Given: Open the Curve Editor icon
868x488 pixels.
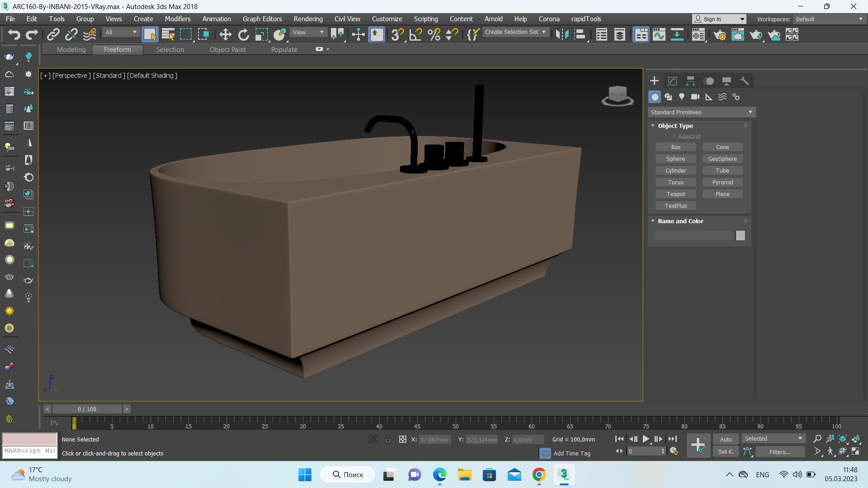Looking at the screenshot, I should 659,34.
